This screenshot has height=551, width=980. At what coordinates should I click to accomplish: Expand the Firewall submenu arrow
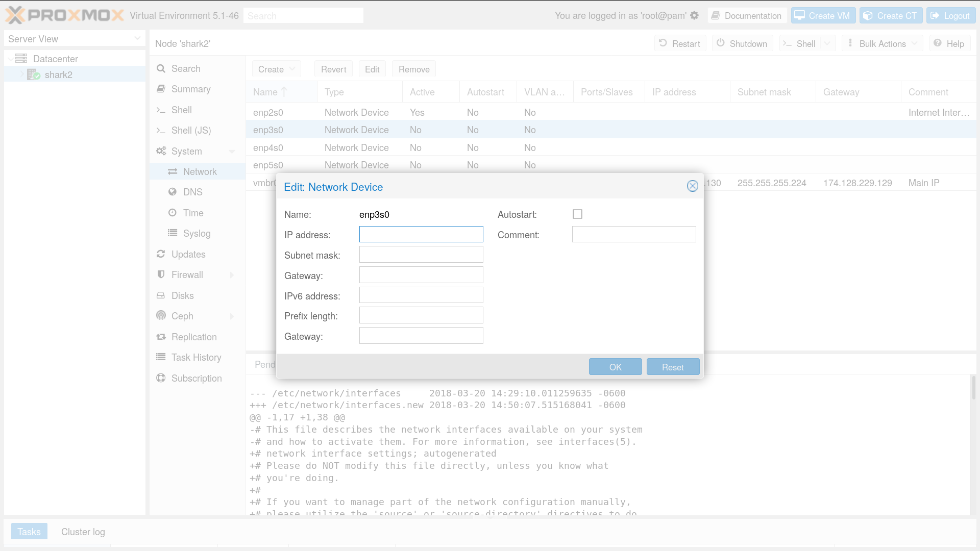point(232,275)
